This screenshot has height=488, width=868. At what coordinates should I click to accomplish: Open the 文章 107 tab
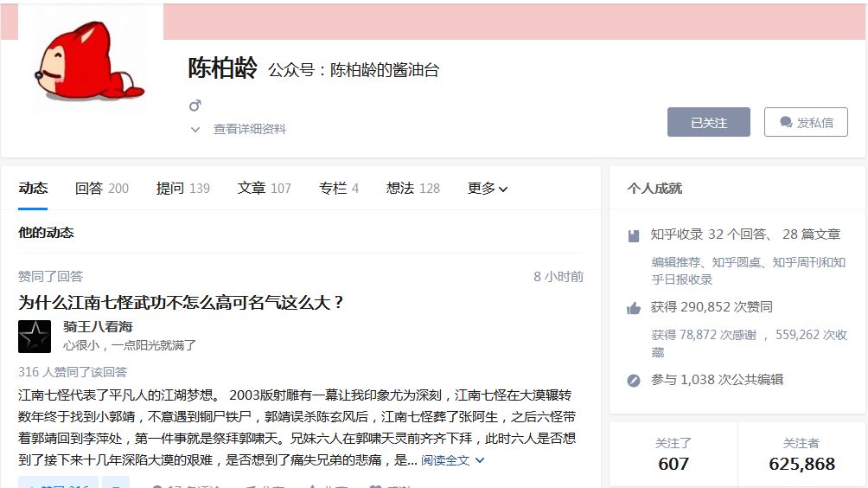[x=264, y=189]
